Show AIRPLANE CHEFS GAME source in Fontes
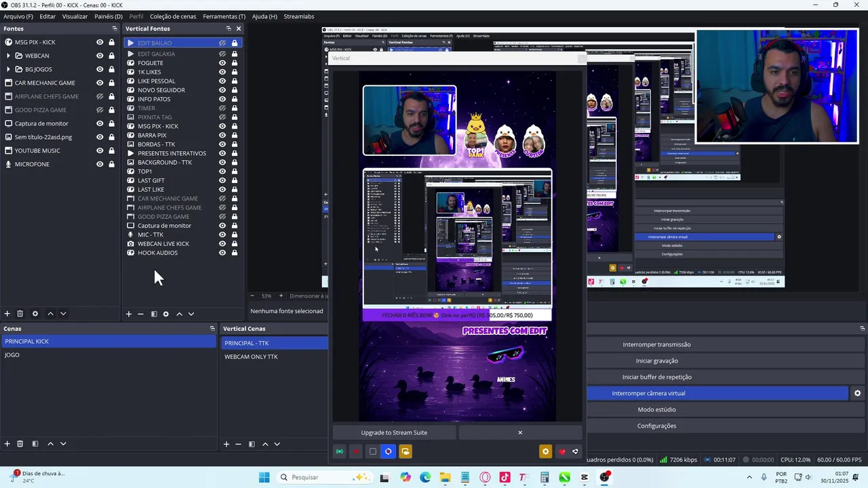Viewport: 868px width, 488px height. click(100, 96)
